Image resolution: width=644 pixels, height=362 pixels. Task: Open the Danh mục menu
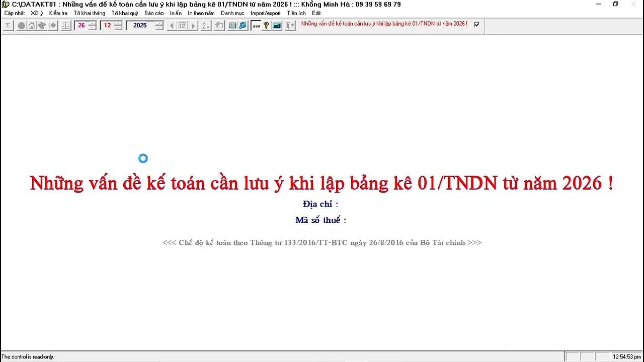[232, 13]
